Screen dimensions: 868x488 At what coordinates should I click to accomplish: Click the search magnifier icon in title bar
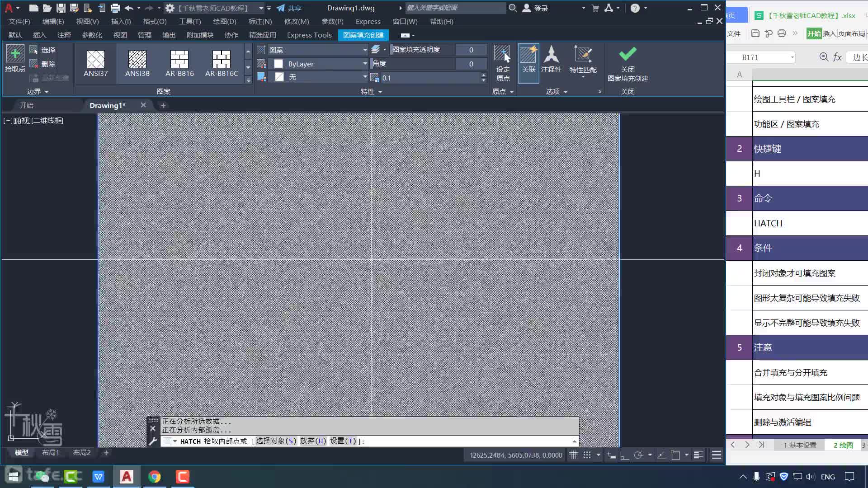[513, 8]
